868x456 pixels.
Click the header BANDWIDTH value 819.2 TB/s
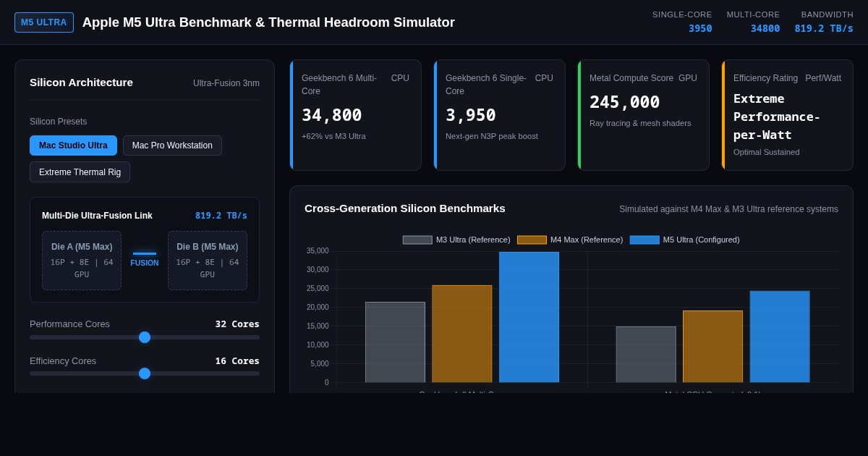click(824, 28)
